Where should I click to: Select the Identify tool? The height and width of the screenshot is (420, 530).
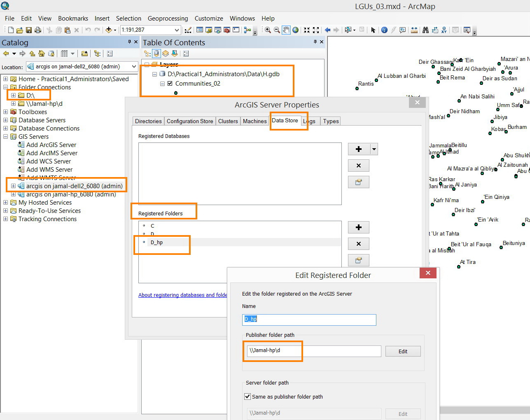pyautogui.click(x=384, y=30)
